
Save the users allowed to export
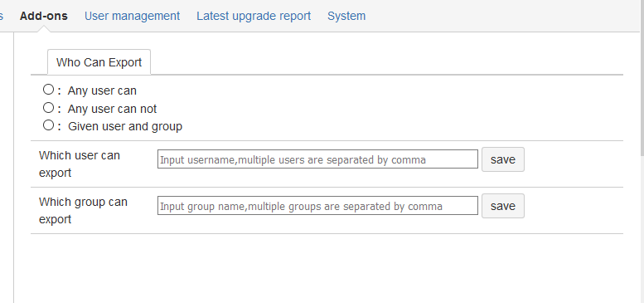(x=503, y=159)
